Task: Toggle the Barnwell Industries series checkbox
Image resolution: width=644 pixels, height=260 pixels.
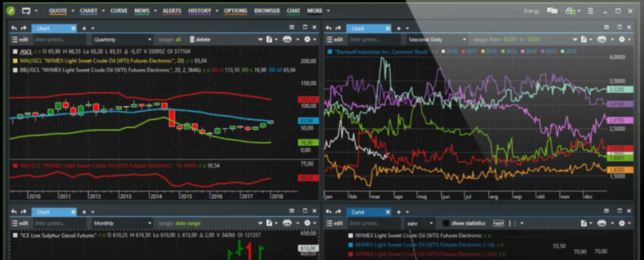Action: [x=330, y=52]
